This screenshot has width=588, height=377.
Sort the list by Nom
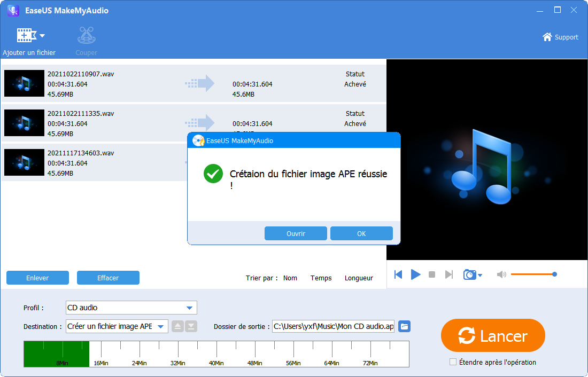click(x=290, y=278)
